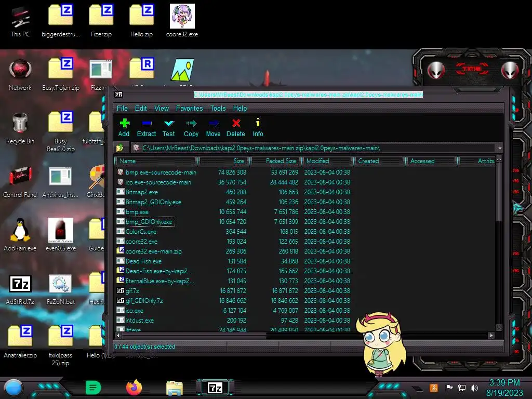The width and height of the screenshot is (532, 399).
Task: Select Recycle Bin desktop icon
Action: coord(20,128)
